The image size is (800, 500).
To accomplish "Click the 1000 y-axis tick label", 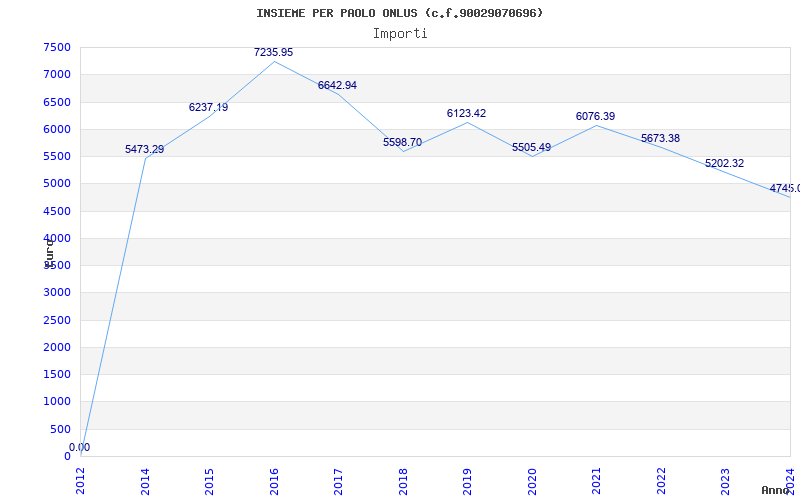I will click(x=57, y=402).
